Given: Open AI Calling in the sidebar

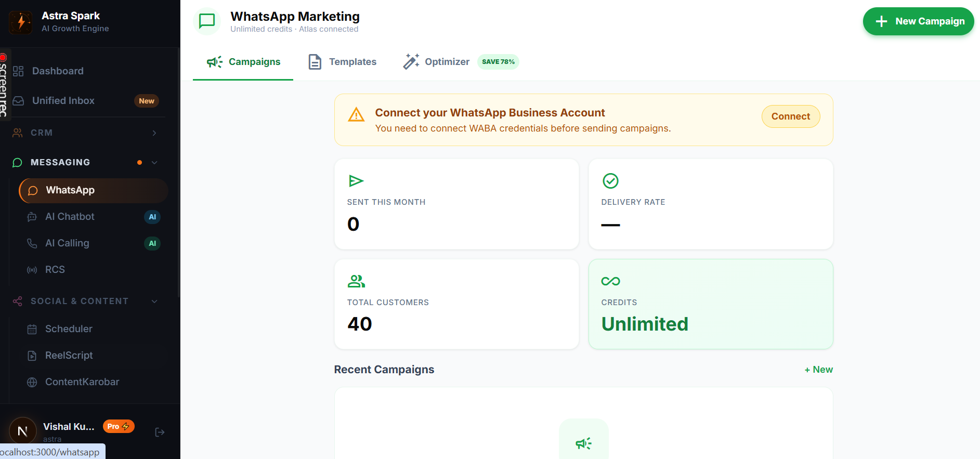Looking at the screenshot, I should click(x=94, y=243).
